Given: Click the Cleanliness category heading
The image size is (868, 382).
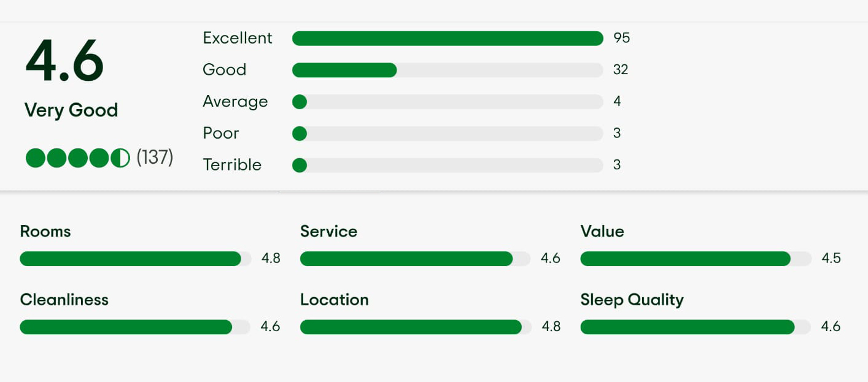Looking at the screenshot, I should coord(64,300).
